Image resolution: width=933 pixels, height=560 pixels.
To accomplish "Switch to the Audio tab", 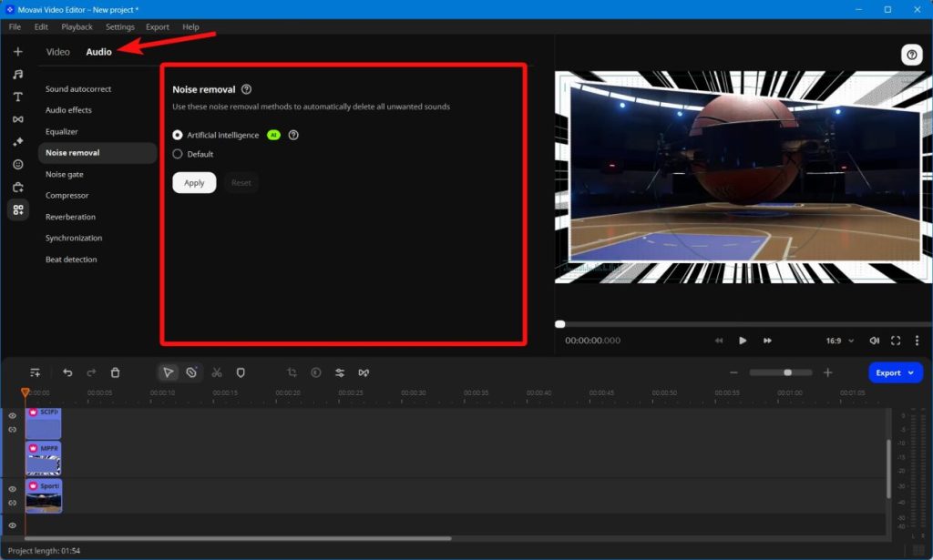I will (98, 52).
